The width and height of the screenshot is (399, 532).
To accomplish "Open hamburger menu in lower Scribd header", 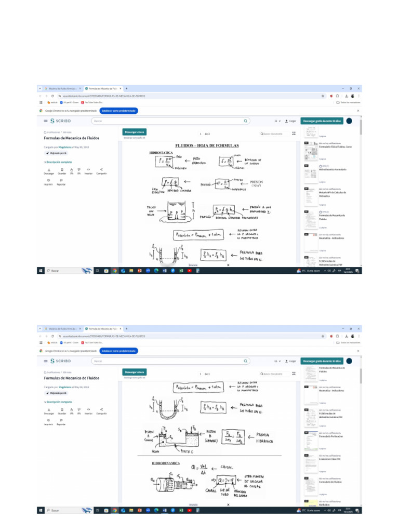I will (x=46, y=361).
